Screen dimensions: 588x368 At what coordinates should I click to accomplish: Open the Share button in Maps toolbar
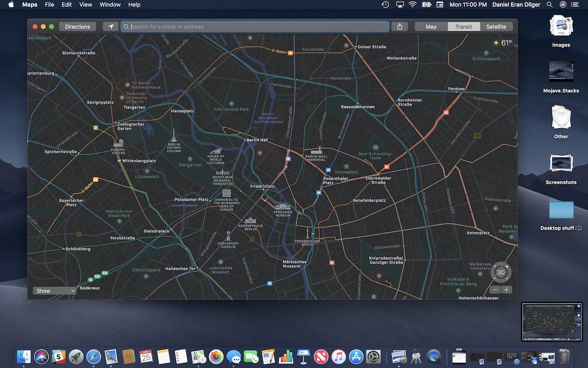click(x=400, y=27)
